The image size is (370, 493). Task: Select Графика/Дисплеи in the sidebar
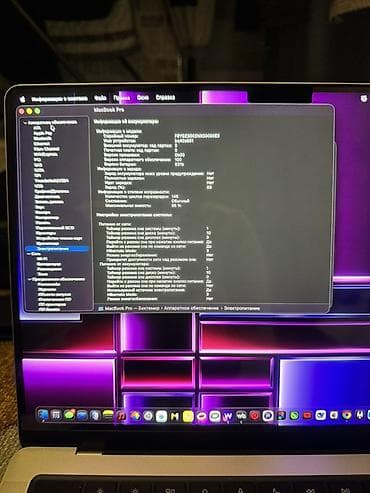tap(52, 191)
